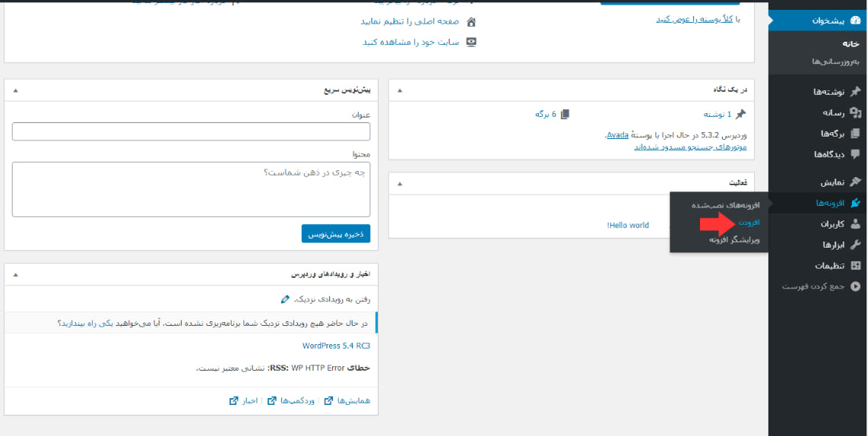Collapse the در یک نگاه widget panel
The width and height of the screenshot is (868, 436).
click(x=401, y=90)
